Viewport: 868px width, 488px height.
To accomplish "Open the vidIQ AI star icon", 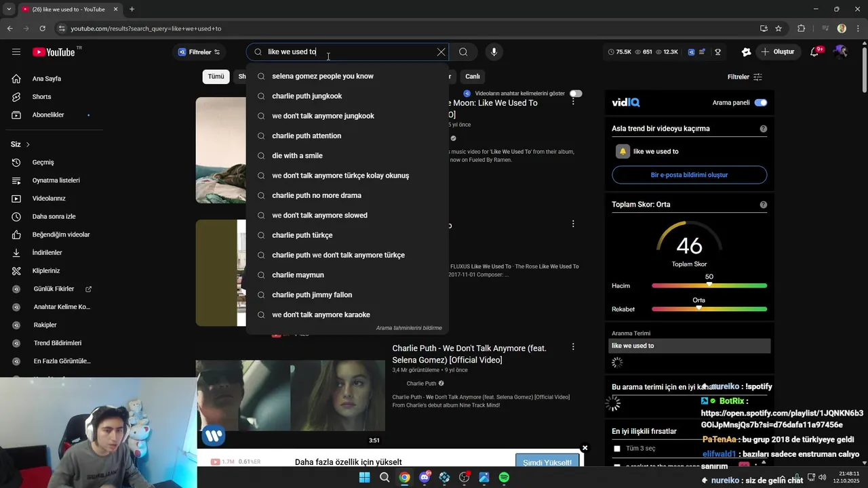I will click(x=747, y=52).
